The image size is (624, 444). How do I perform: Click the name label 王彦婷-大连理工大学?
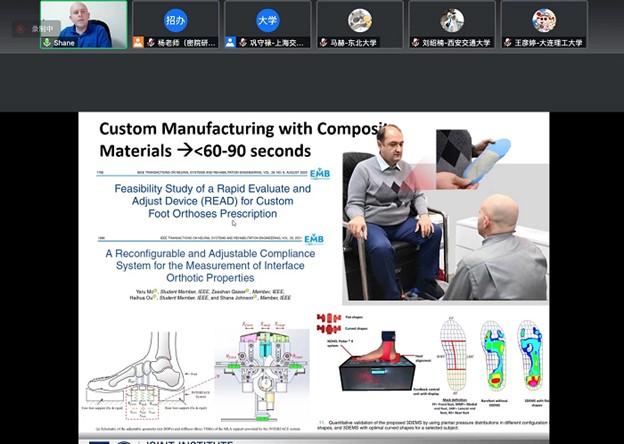tap(548, 43)
